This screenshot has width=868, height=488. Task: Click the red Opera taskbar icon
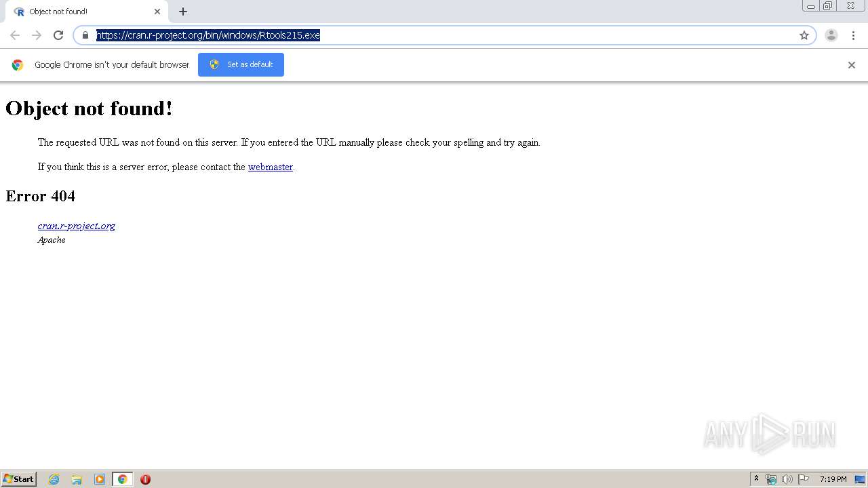[x=145, y=479]
